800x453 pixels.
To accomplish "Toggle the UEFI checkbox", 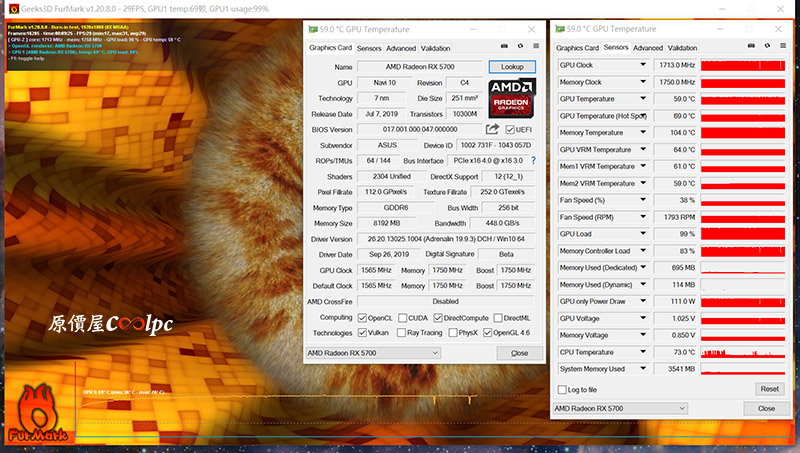I will pyautogui.click(x=511, y=130).
